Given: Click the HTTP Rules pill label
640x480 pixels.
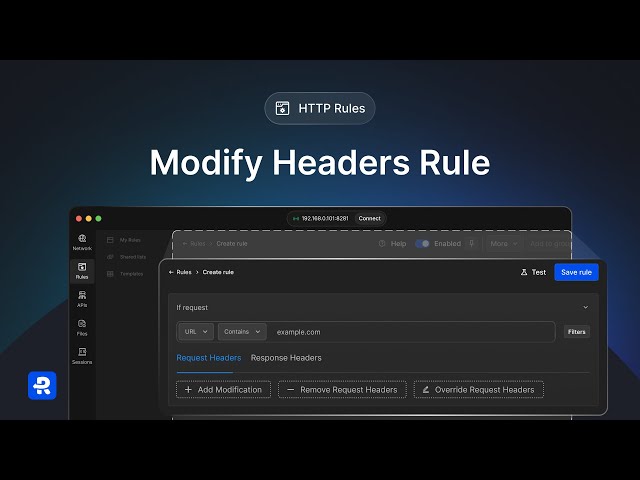Looking at the screenshot, I should pos(331,108).
